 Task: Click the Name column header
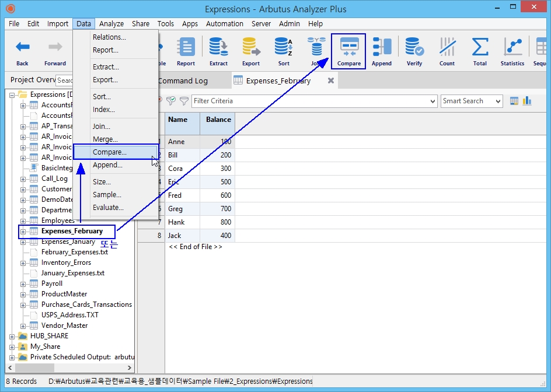coord(182,123)
